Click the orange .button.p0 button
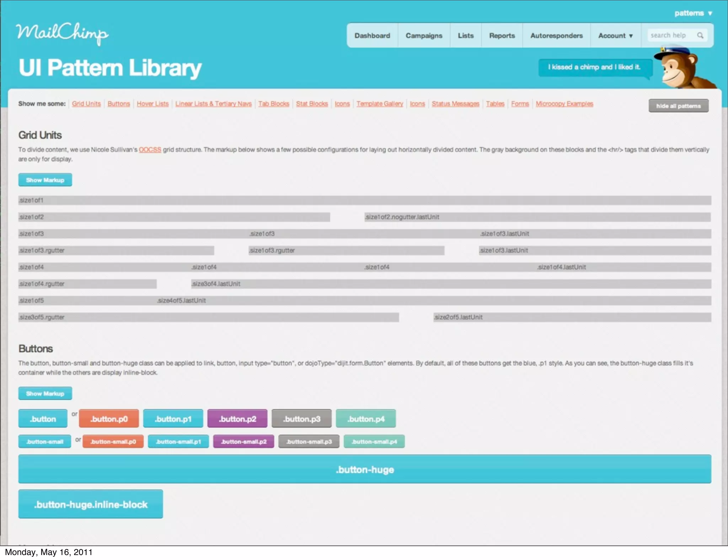728x560 pixels. [109, 419]
